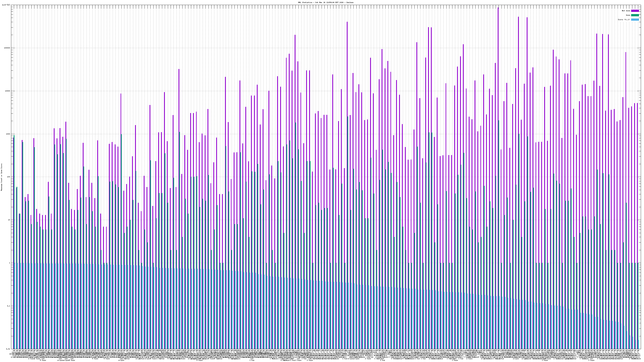Select the "Spam" legend text label
Screen dimensions: 644x362
pos(628,15)
